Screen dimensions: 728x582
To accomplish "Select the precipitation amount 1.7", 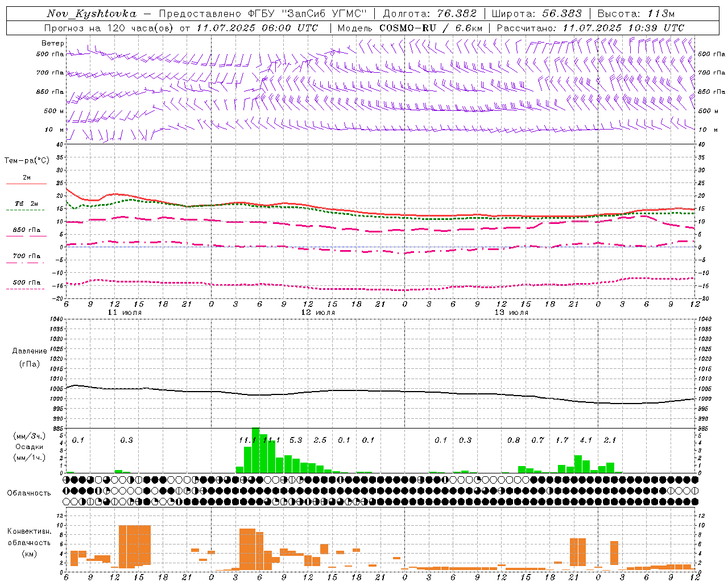I will point(562,440).
